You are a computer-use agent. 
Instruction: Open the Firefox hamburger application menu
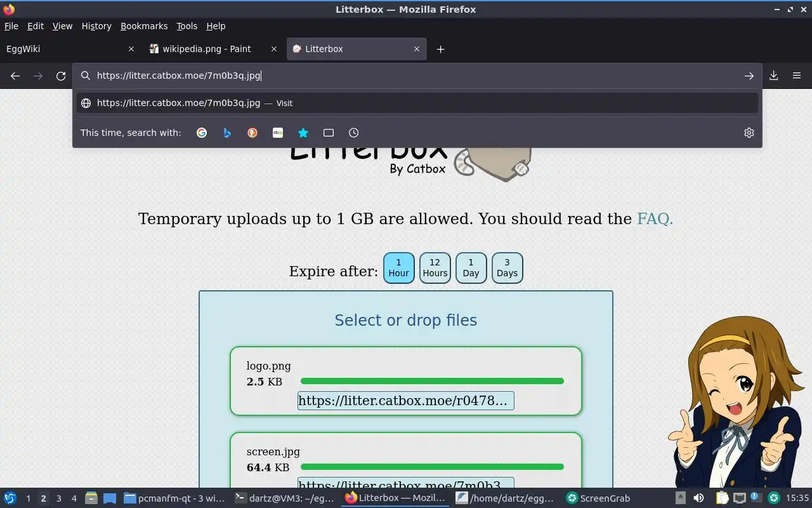797,76
